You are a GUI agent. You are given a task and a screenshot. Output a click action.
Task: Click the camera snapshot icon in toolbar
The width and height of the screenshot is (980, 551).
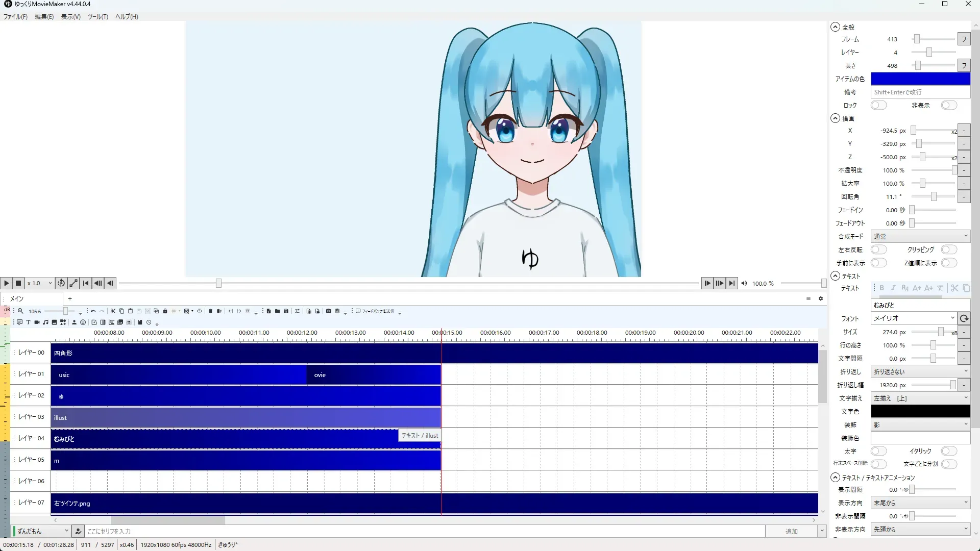[328, 311]
